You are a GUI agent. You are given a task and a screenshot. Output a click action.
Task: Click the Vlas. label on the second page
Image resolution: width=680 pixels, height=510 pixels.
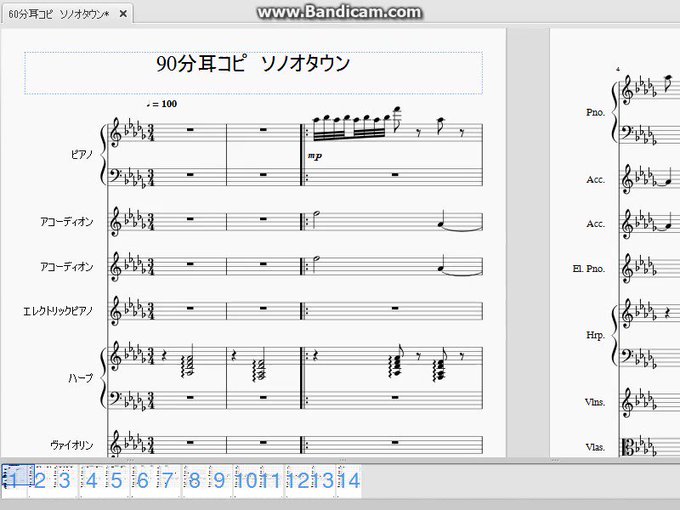pos(595,447)
